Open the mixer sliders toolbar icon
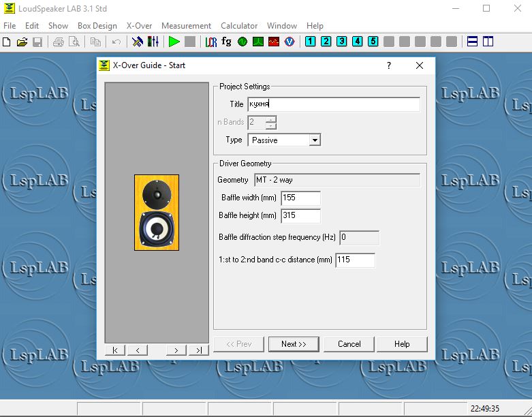532x417 pixels. (153, 42)
